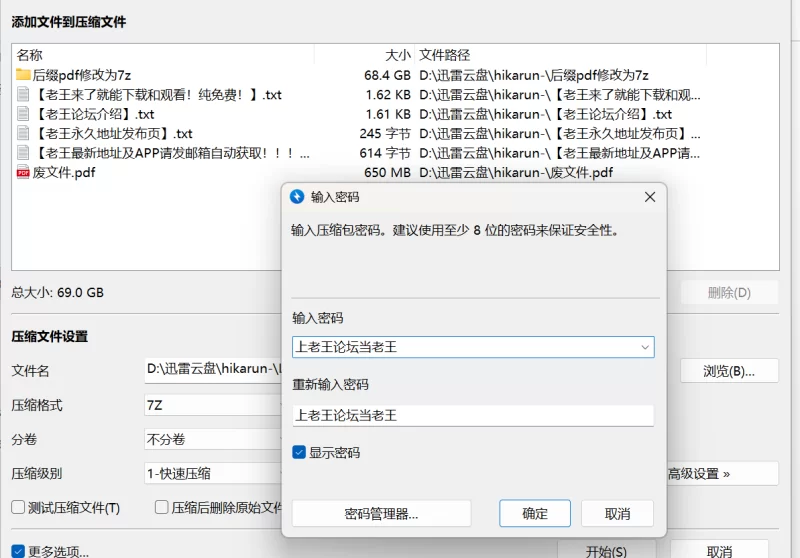
Task: Toggle the 更多选项 checkbox
Action: point(18,551)
